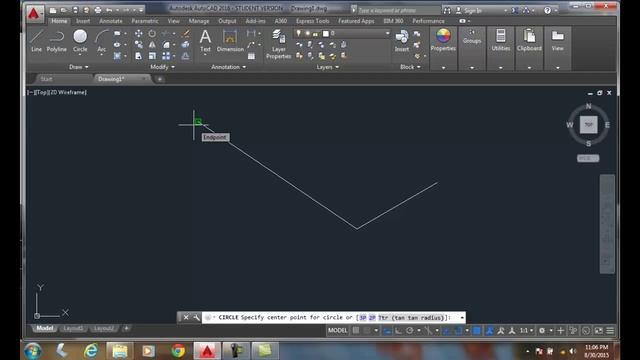The image size is (640, 360).
Task: Toggle dynamic input on status bar
Action: pos(387,331)
